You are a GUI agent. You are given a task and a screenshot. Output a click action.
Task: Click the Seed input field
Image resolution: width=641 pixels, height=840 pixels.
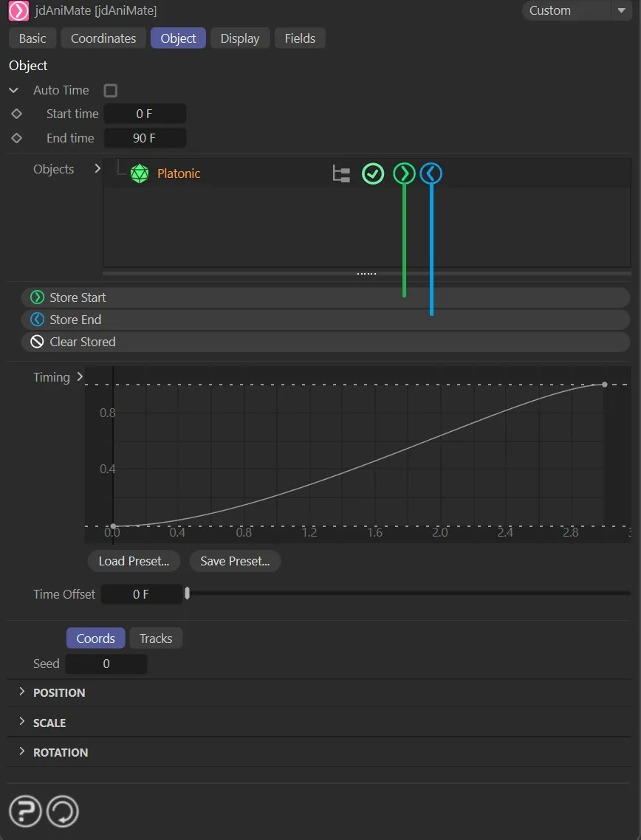pos(106,664)
